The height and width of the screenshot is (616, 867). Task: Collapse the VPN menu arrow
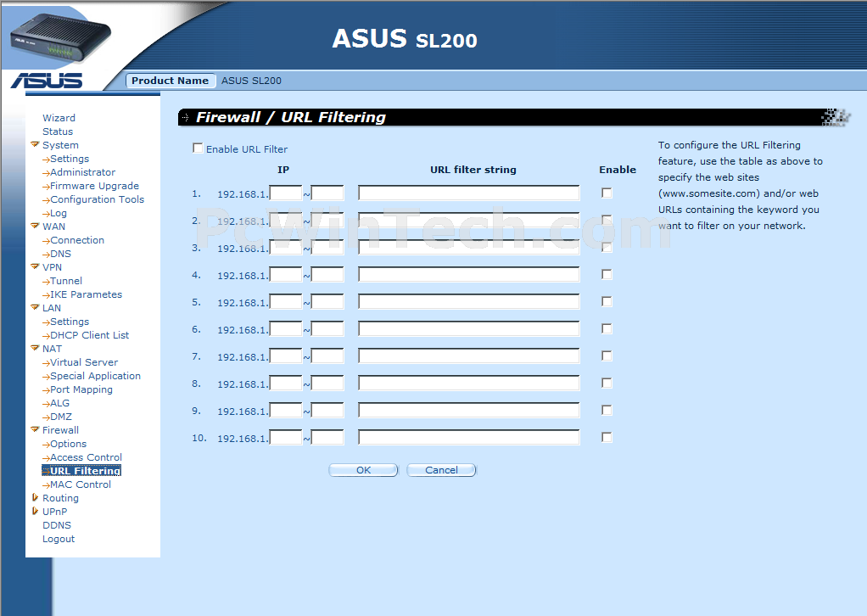pos(35,266)
